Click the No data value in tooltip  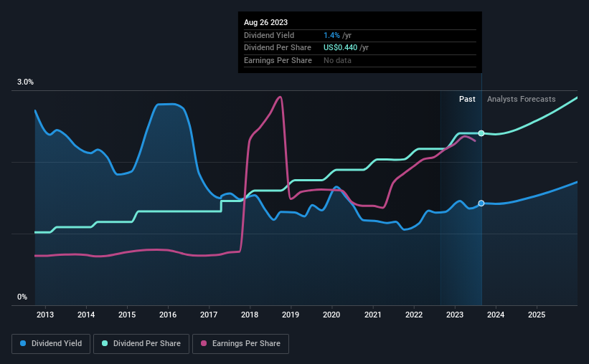click(x=338, y=60)
